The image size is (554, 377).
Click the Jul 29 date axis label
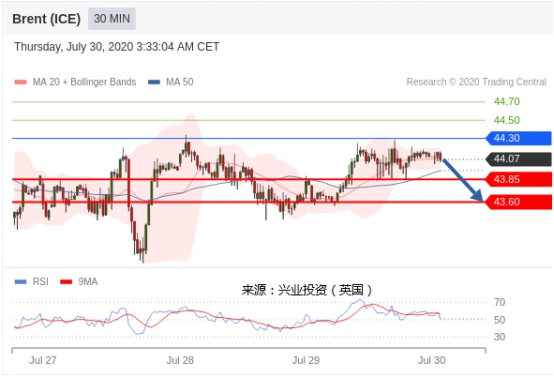click(306, 360)
